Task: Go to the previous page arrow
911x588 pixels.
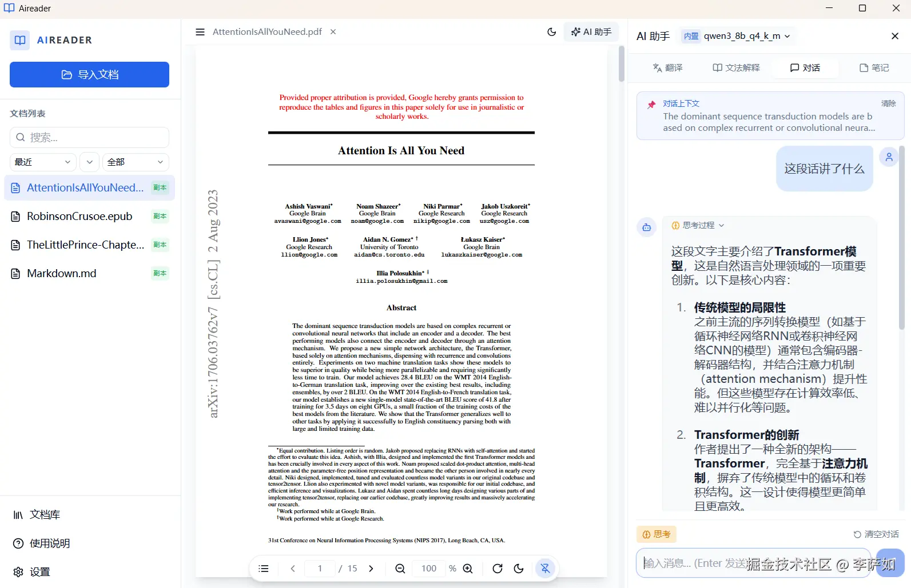Action: click(x=293, y=569)
